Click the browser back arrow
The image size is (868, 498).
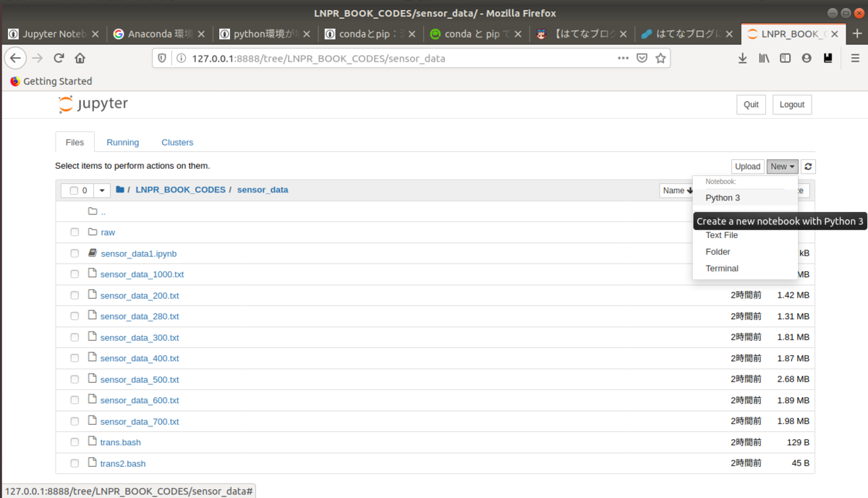click(15, 58)
